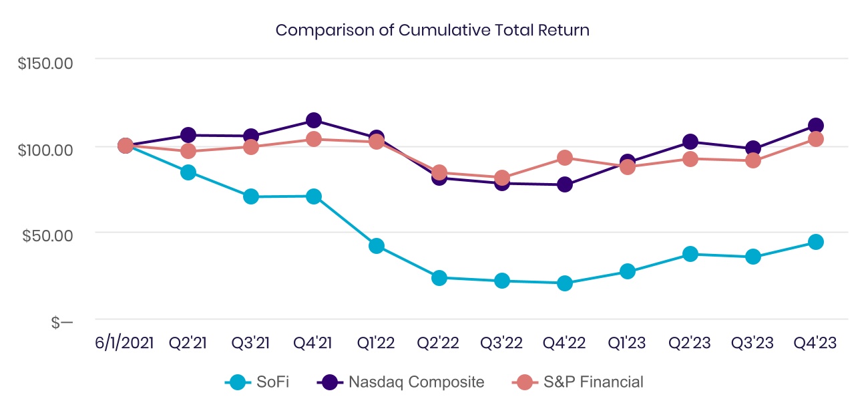
Task: Click the $50.00 y-axis label
Action: coord(49,235)
